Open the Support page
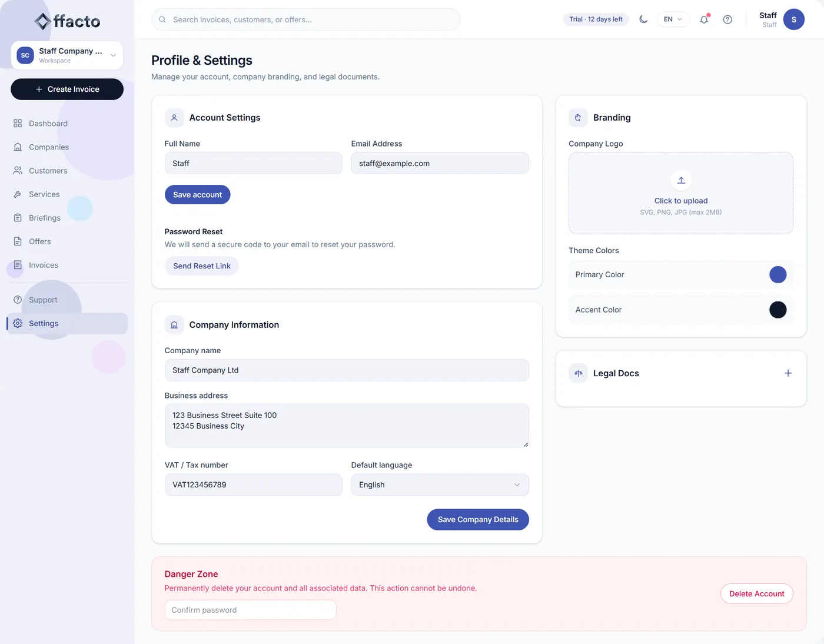The height and width of the screenshot is (644, 824). click(67, 300)
